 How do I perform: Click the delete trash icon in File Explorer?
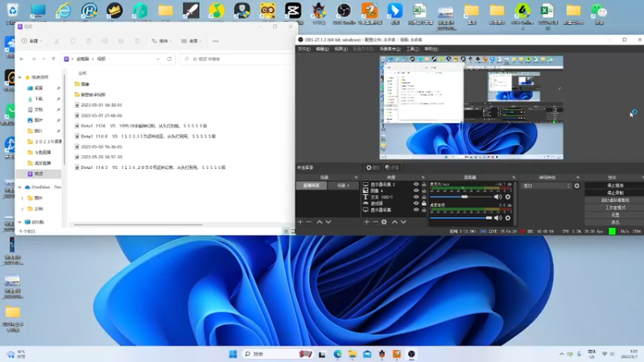[137, 41]
